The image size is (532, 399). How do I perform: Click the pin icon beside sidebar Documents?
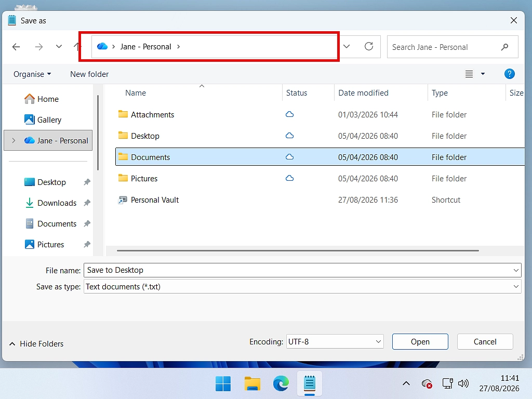click(87, 223)
